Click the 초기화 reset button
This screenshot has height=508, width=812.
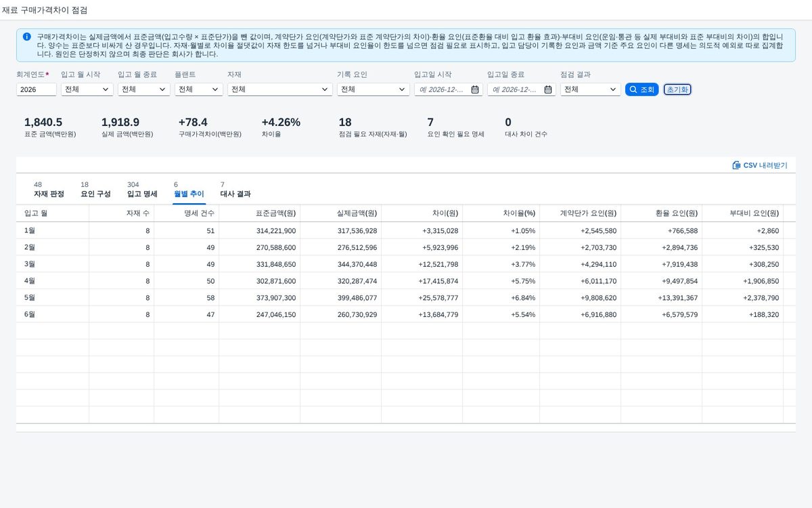click(677, 89)
